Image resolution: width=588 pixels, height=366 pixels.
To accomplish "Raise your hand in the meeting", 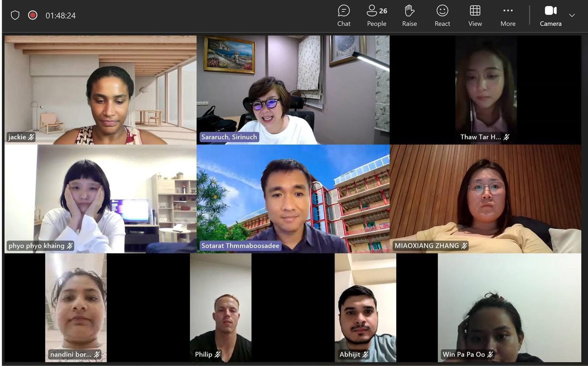I will point(409,16).
